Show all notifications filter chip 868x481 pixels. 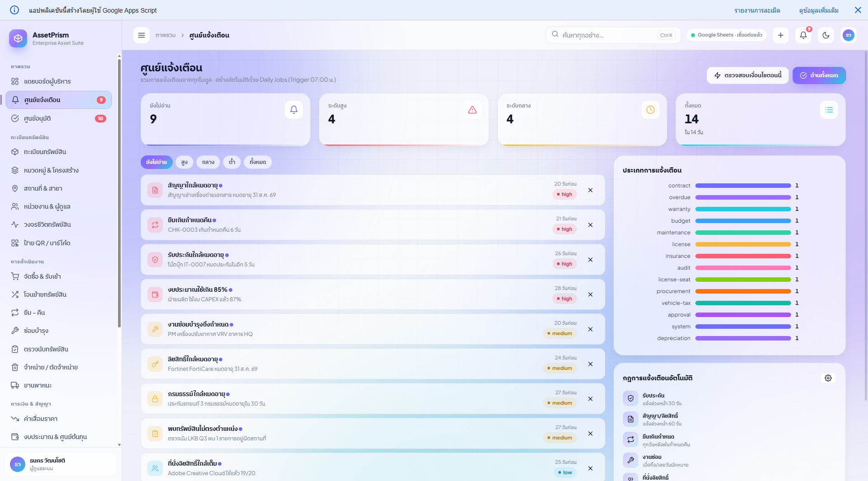click(258, 162)
